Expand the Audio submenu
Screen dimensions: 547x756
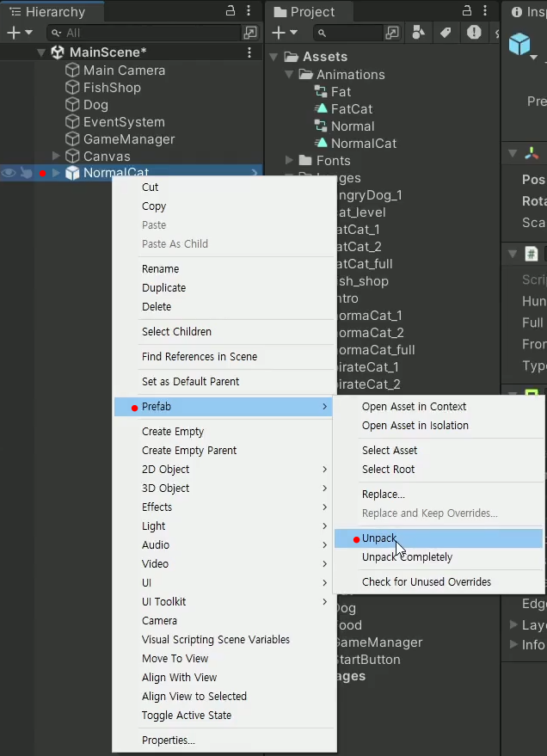pyautogui.click(x=224, y=544)
